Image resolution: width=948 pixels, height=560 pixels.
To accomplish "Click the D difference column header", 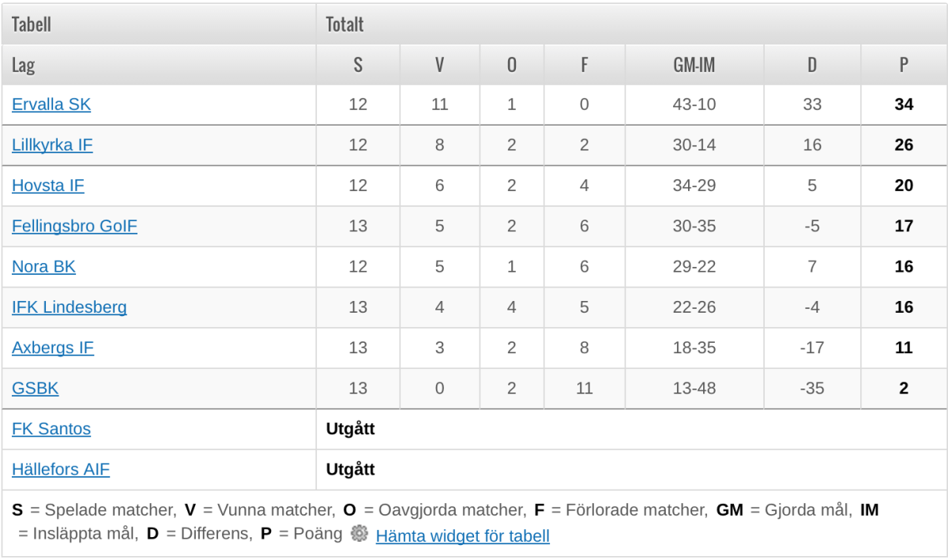I will pos(812,65).
